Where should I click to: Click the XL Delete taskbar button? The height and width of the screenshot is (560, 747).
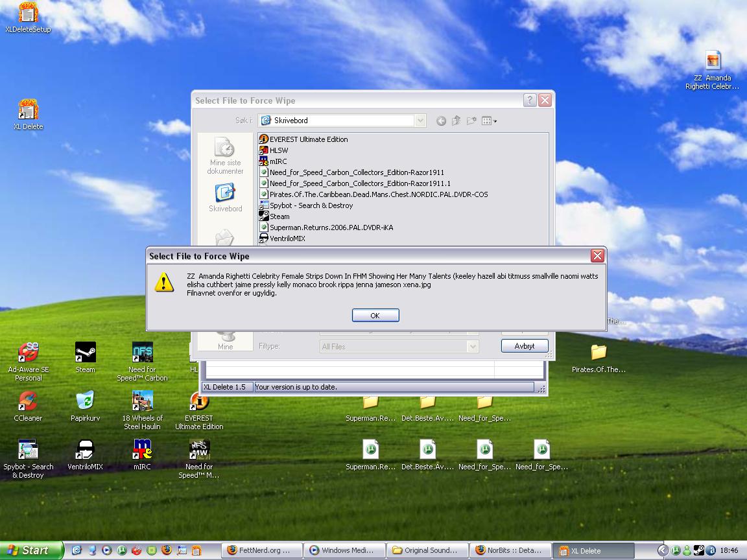(x=594, y=550)
